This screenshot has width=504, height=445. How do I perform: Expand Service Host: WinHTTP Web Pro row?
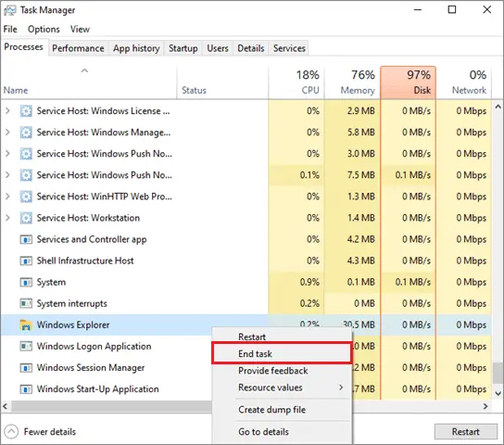pos(7,197)
